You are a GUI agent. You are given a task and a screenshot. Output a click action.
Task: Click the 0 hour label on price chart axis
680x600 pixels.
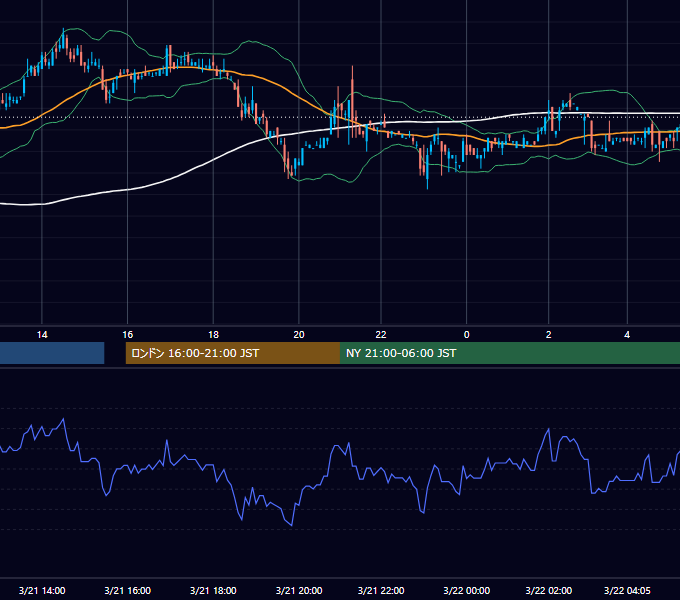tap(467, 335)
